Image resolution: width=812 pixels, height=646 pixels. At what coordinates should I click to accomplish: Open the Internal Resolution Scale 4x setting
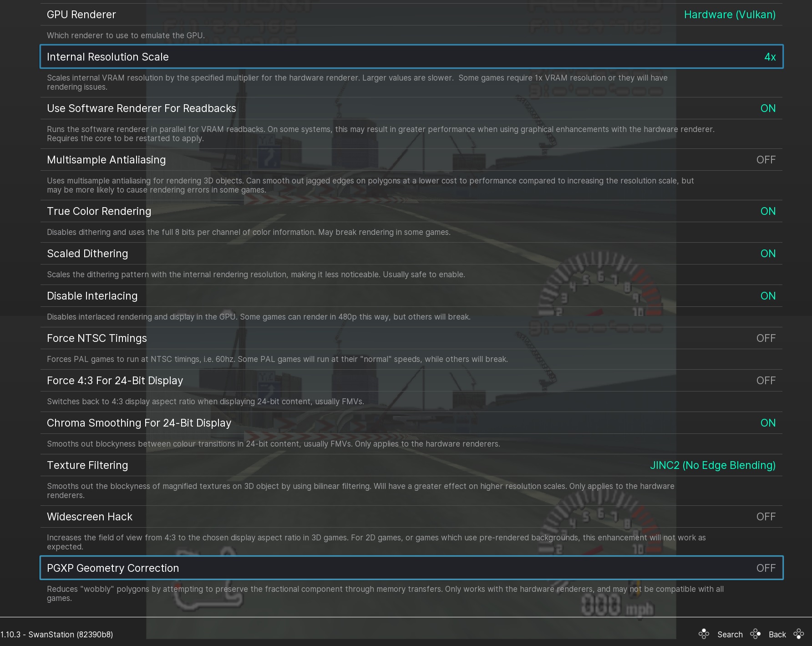point(411,57)
